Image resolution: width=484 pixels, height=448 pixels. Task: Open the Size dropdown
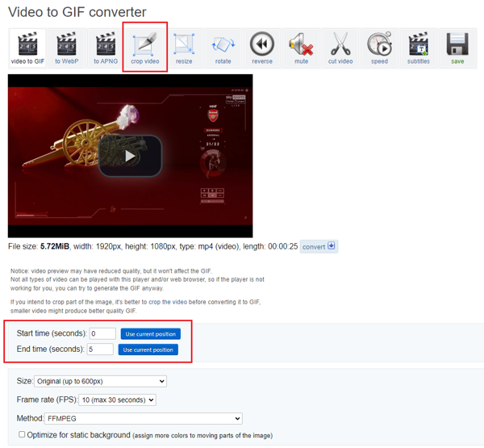pyautogui.click(x=100, y=381)
